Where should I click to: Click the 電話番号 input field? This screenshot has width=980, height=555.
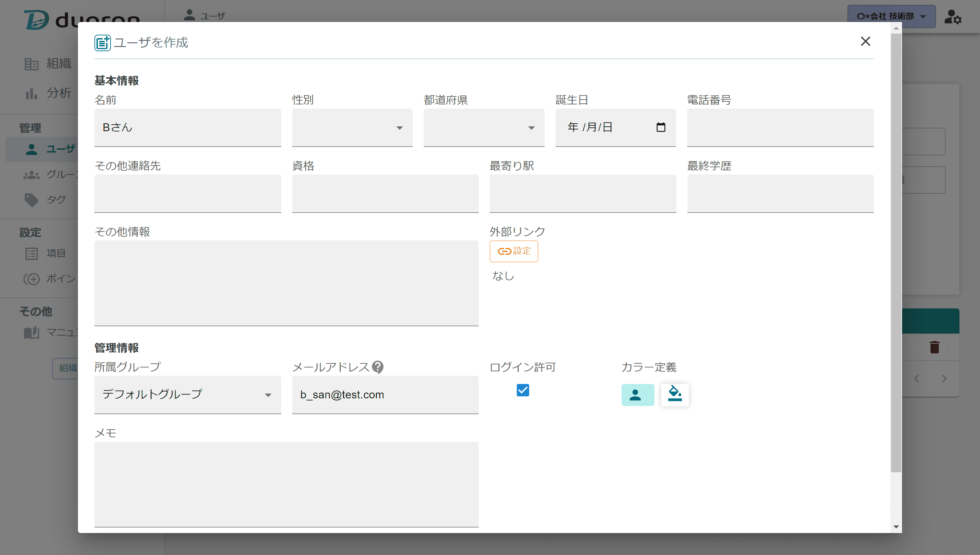click(x=780, y=127)
